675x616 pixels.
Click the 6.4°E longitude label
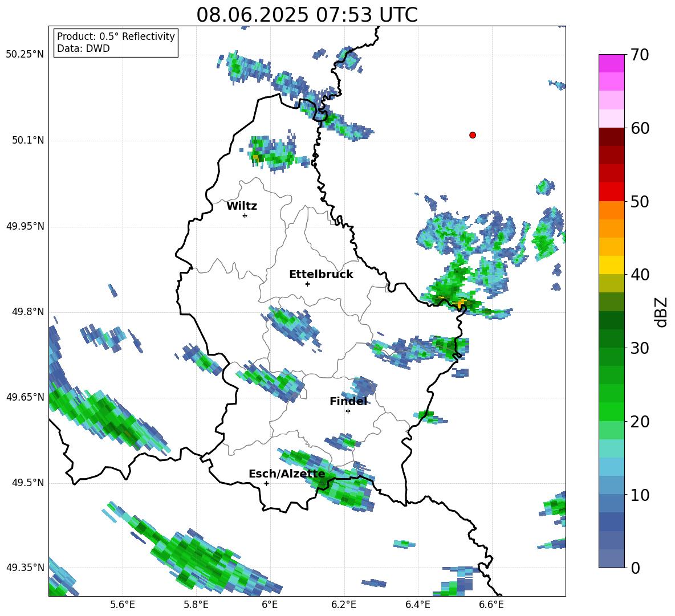(x=417, y=605)
